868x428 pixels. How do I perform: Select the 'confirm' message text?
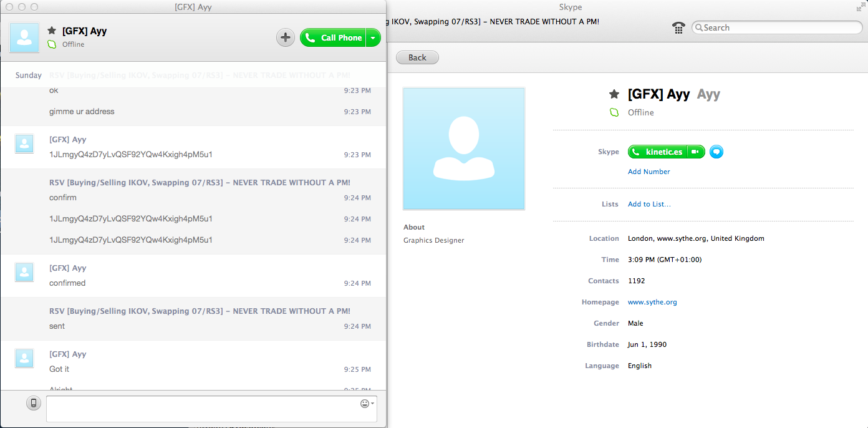(x=63, y=198)
